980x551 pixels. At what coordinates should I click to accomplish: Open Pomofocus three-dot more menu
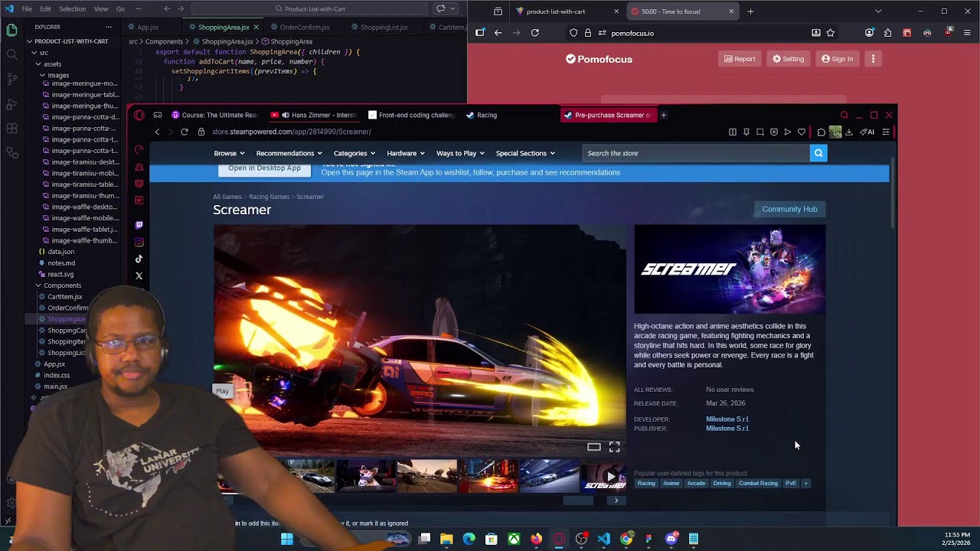coord(873,59)
